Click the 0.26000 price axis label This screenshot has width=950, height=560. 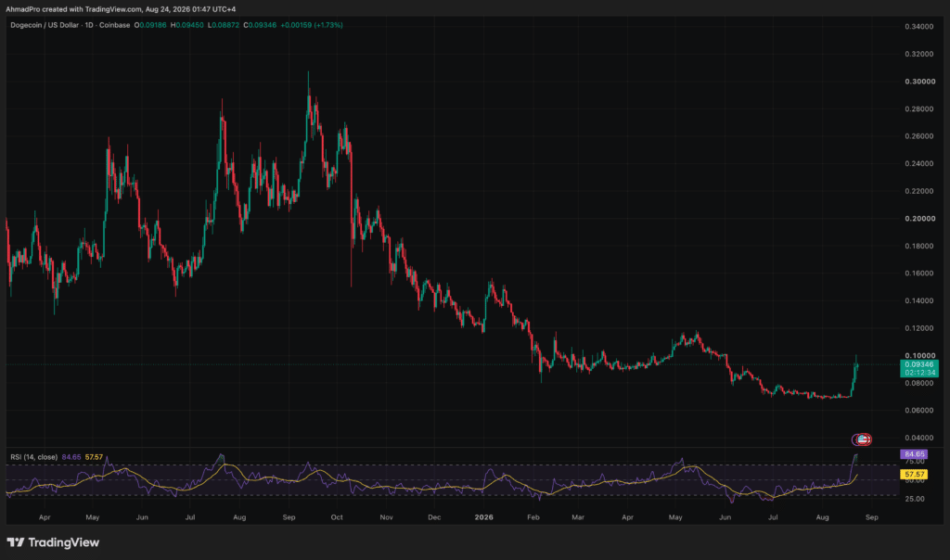tap(919, 136)
